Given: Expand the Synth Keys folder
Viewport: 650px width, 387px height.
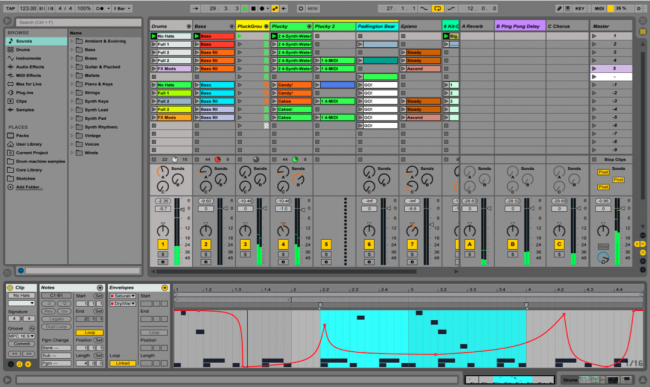Looking at the screenshot, I should click(72, 101).
